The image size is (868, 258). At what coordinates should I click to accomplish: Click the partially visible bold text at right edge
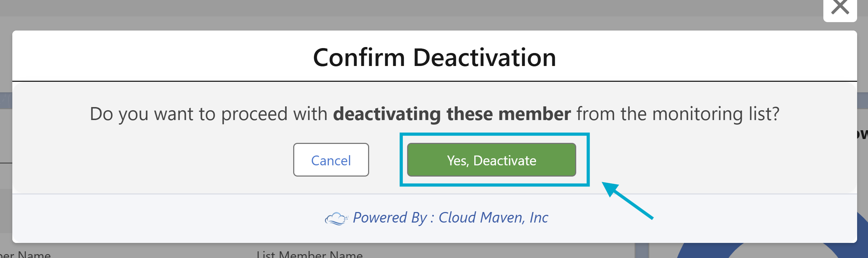point(863,134)
